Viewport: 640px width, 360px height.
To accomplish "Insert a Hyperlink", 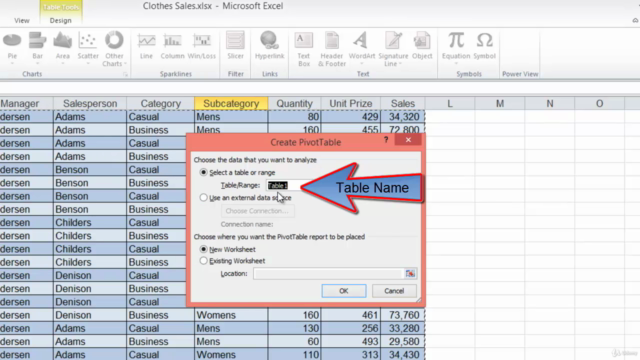I will click(269, 46).
